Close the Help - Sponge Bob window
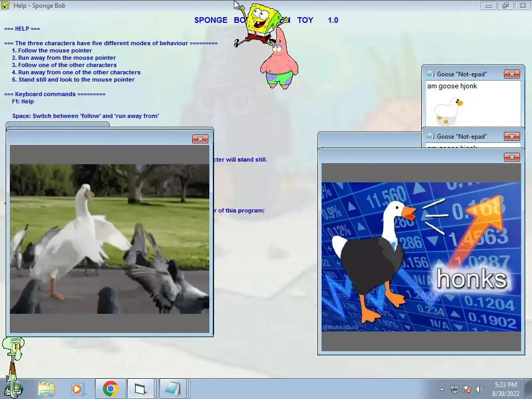The height and width of the screenshot is (399, 532). (523, 6)
